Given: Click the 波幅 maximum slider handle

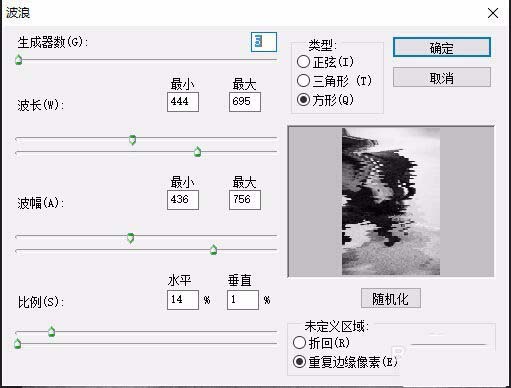Looking at the screenshot, I should [213, 250].
